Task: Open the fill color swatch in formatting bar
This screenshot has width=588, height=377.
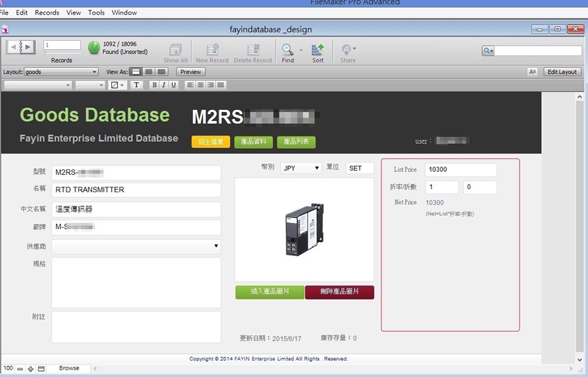Action: [x=118, y=85]
